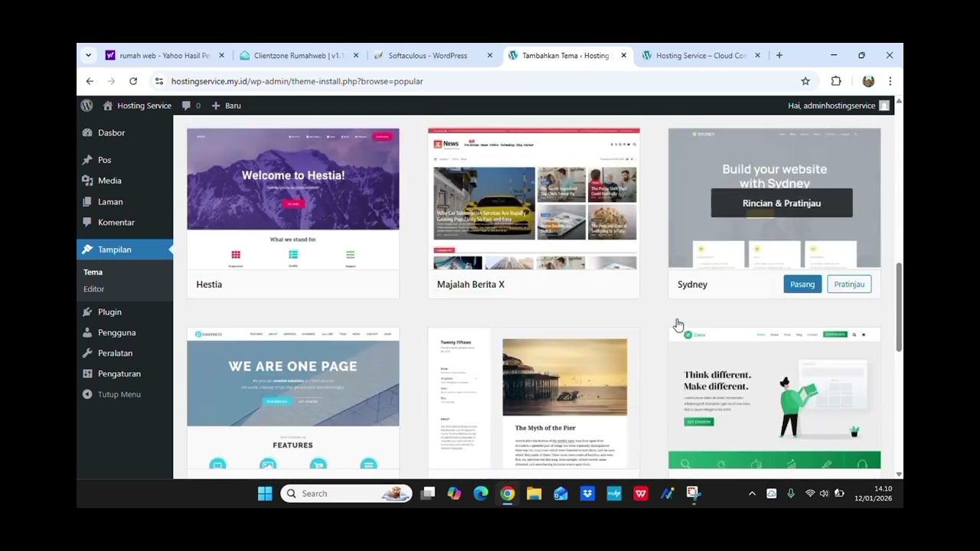Image resolution: width=980 pixels, height=551 pixels.
Task: Open Dasbor in the sidebar
Action: [x=111, y=132]
